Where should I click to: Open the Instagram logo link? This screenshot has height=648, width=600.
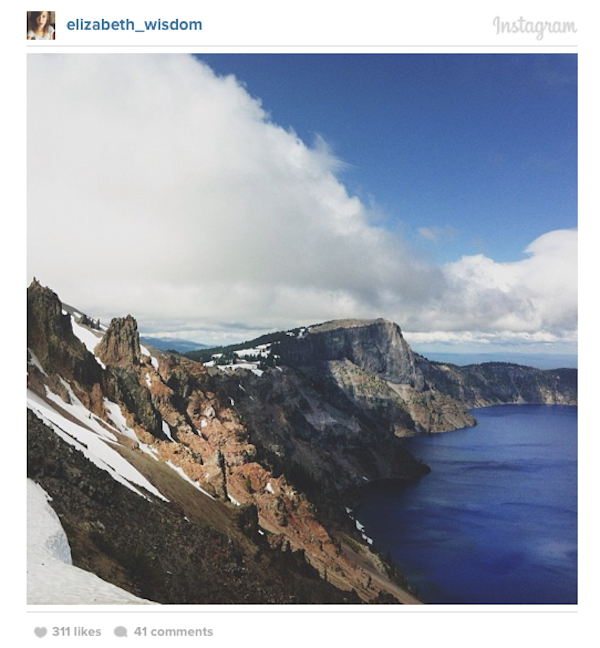pyautogui.click(x=535, y=26)
